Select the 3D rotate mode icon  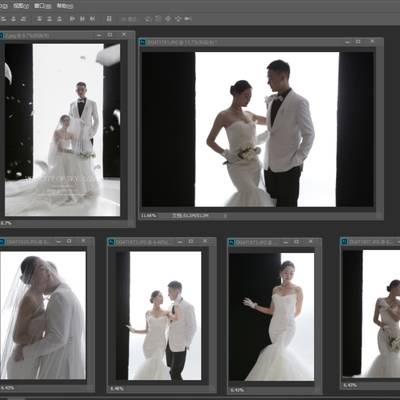tap(148, 19)
